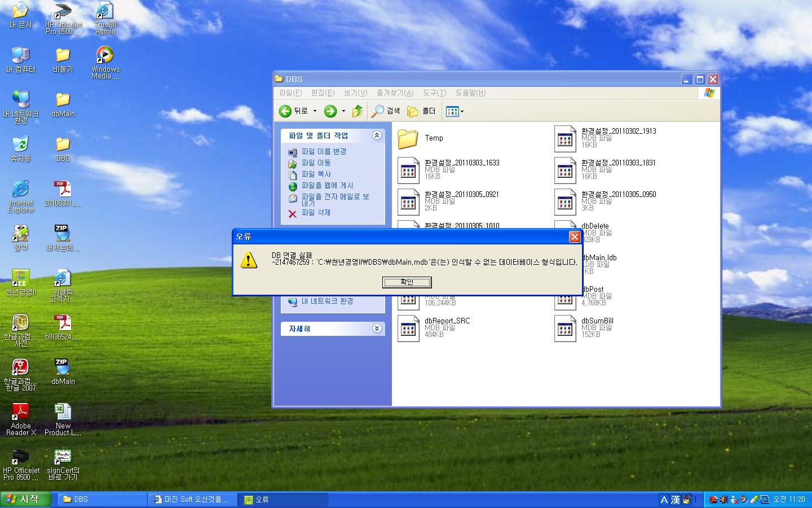The image size is (812, 508).
Task: Click the Back arrow icon in DBS window
Action: coord(285,111)
